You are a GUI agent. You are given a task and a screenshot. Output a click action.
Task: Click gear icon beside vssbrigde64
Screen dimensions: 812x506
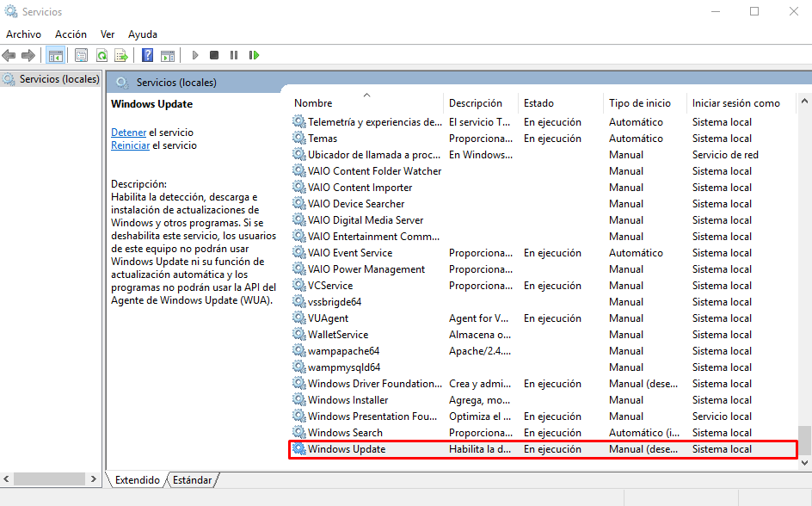[298, 301]
